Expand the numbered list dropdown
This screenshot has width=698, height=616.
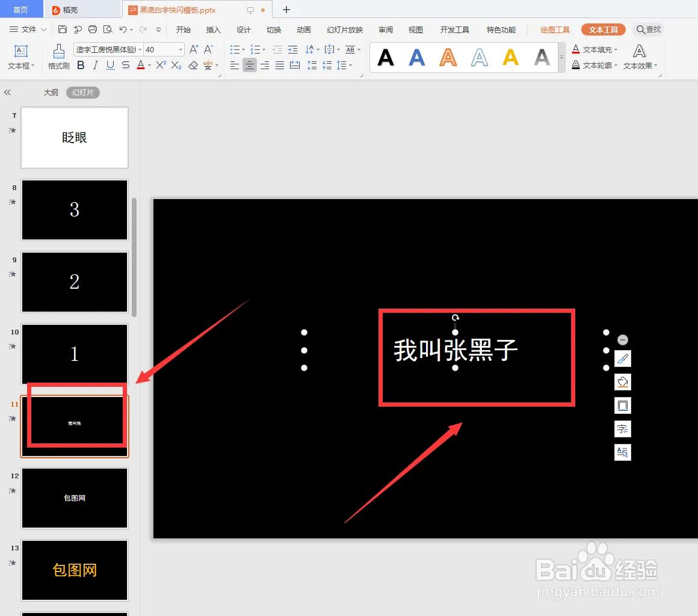click(264, 49)
